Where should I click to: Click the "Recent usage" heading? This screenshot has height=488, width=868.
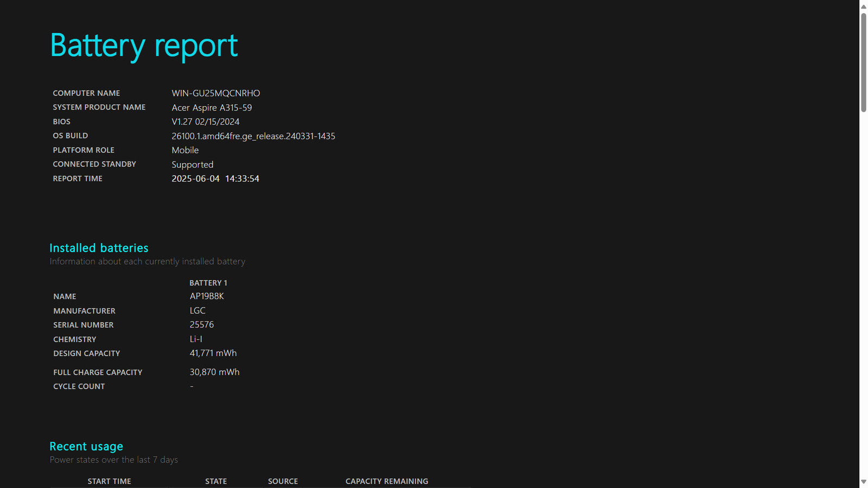[x=86, y=446]
